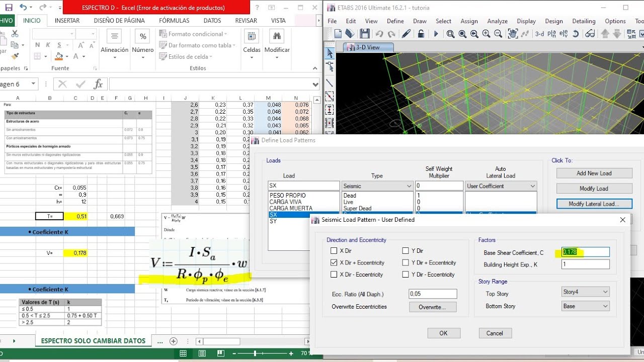Viewport: 644px width, 362px height.
Task: Enable the Y Dir checkbox
Action: pyautogui.click(x=406, y=250)
